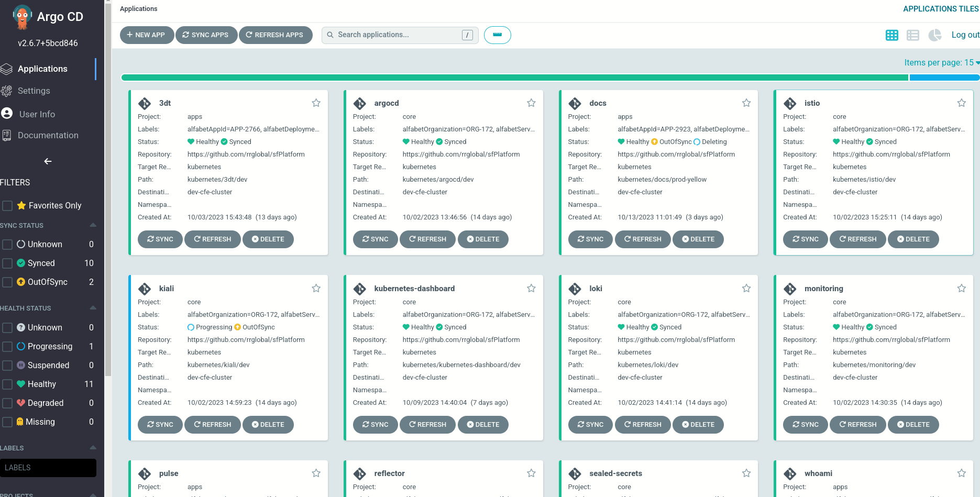Delete the docs application
980x497 pixels.
tap(698, 239)
